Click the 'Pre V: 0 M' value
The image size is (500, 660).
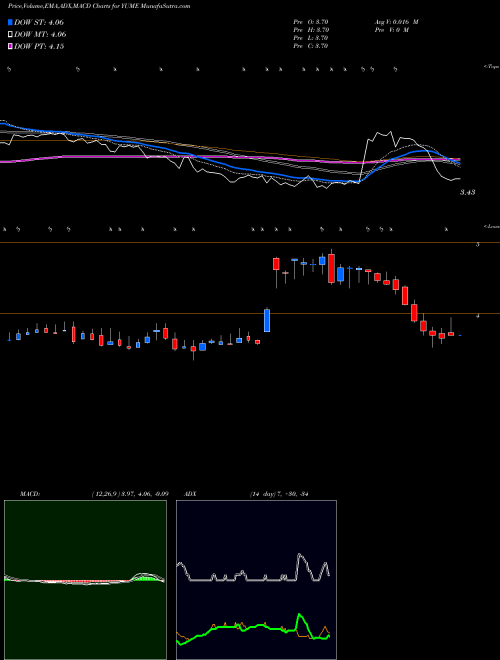[391, 30]
